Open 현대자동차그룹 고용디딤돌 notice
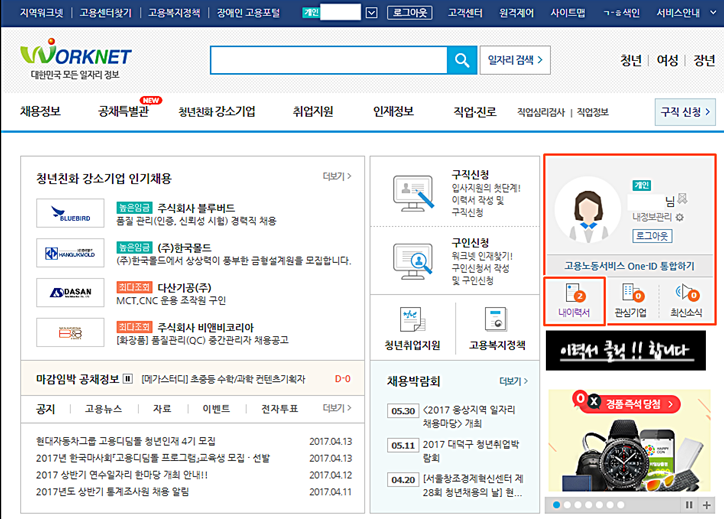Viewport: 724px width, 519px height. point(126,441)
